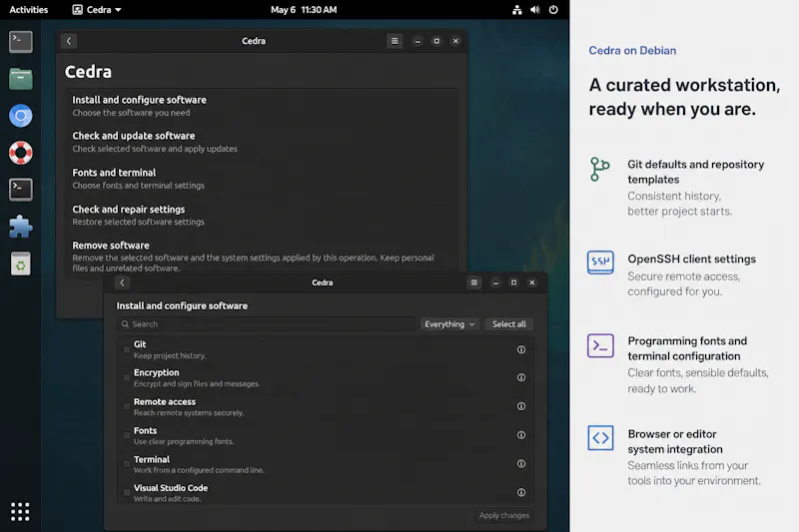
Task: Follow the Cedra on Debian link
Action: [x=632, y=50]
